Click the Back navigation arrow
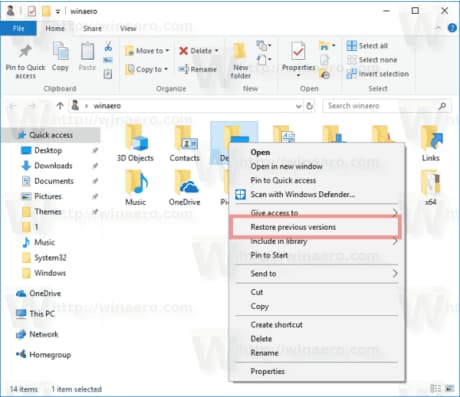 click(13, 106)
